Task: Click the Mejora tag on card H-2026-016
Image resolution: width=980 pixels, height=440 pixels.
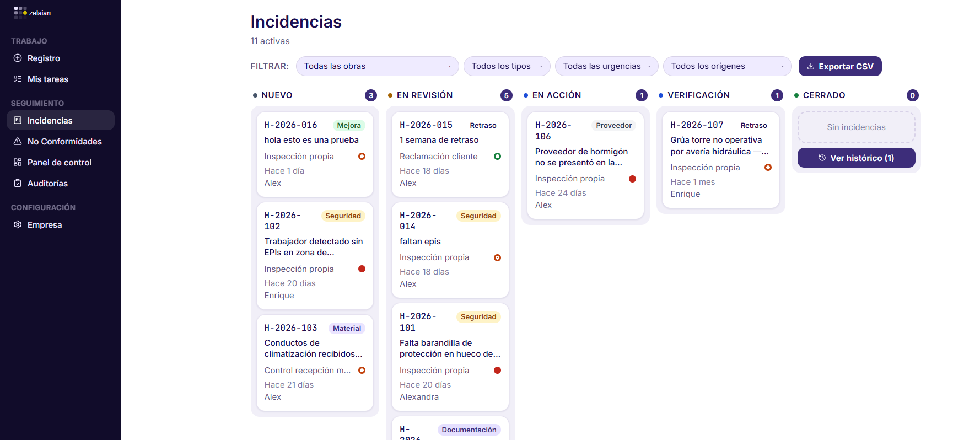Action: click(349, 125)
